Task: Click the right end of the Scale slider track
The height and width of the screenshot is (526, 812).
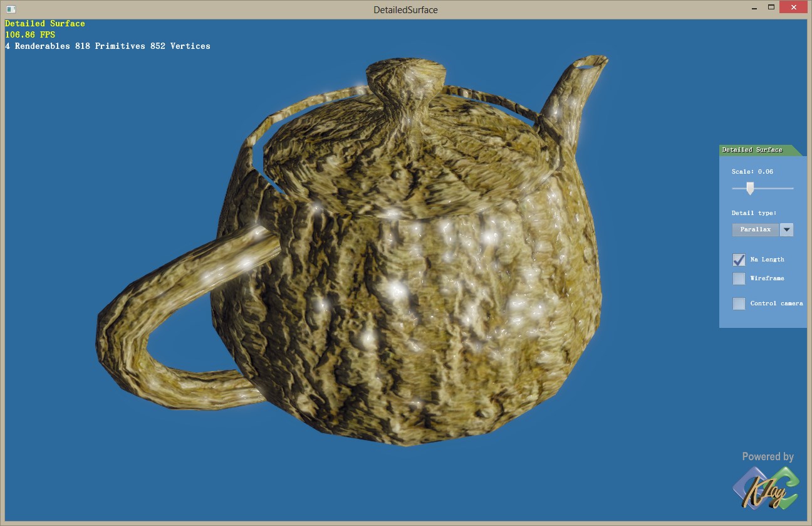Action: pyautogui.click(x=792, y=188)
